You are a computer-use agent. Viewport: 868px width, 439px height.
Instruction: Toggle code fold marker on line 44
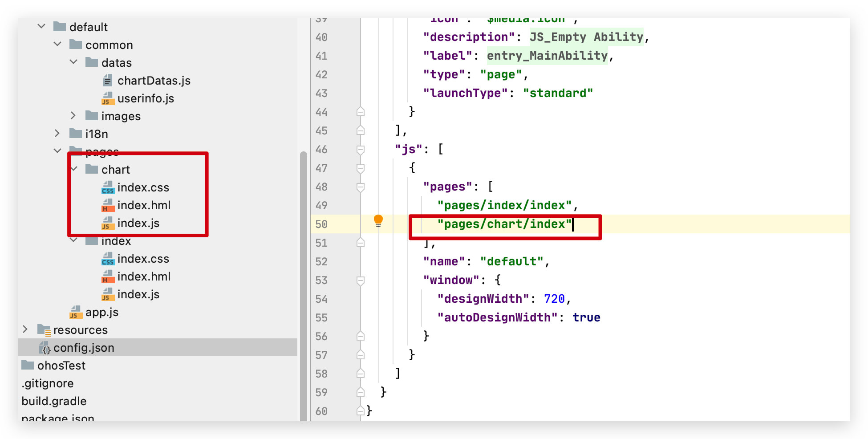coord(361,111)
